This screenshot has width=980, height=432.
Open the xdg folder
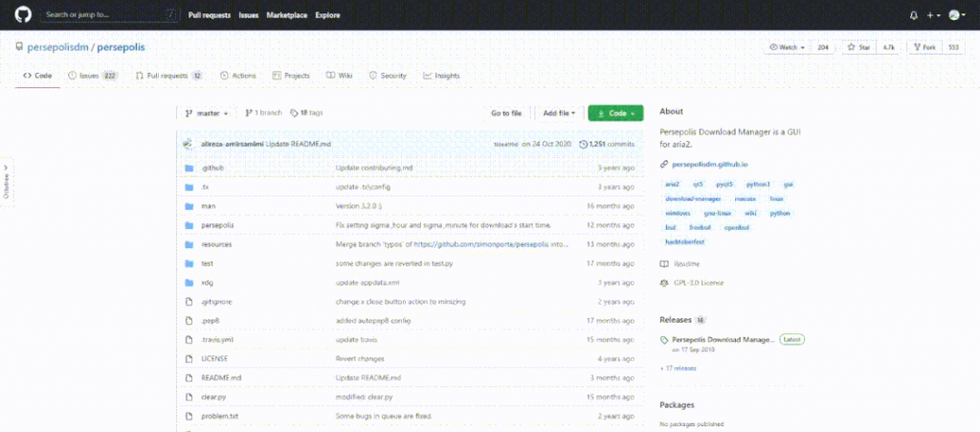(x=208, y=283)
